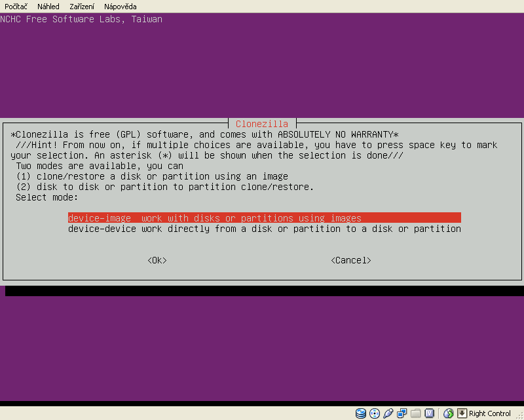
Task: Open the Nápověda menu
Action: click(121, 6)
